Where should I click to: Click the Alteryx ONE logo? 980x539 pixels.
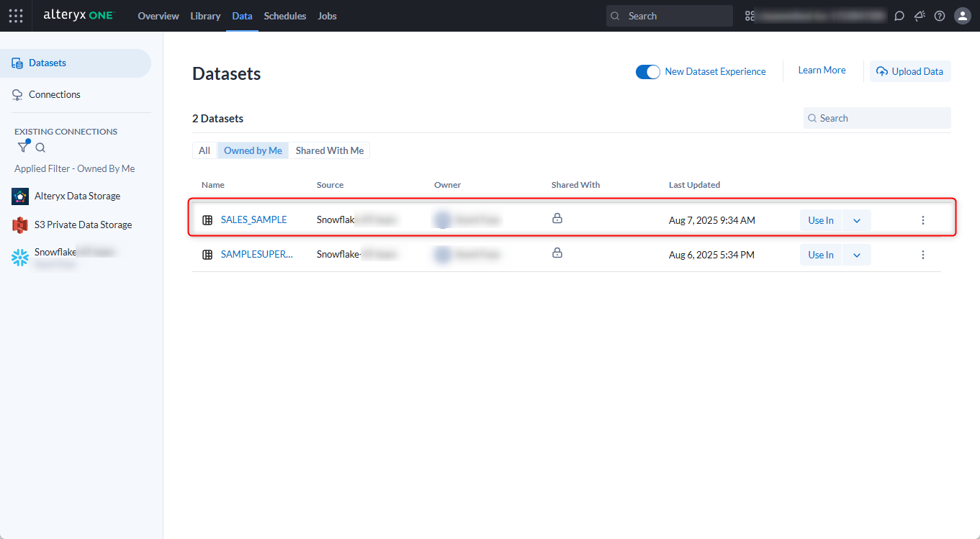[78, 16]
